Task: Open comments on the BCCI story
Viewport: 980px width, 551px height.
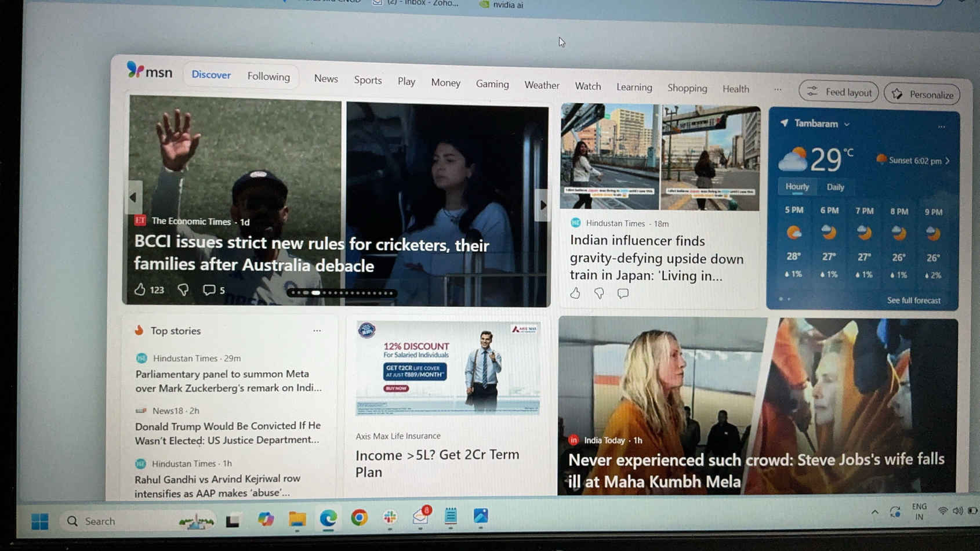Action: (x=209, y=290)
